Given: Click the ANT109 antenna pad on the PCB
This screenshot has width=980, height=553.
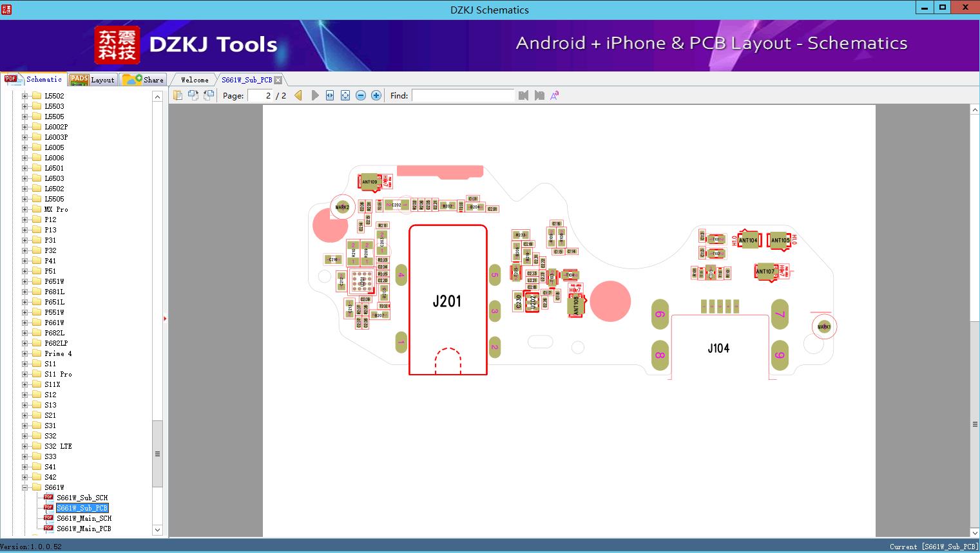Looking at the screenshot, I should 370,182.
